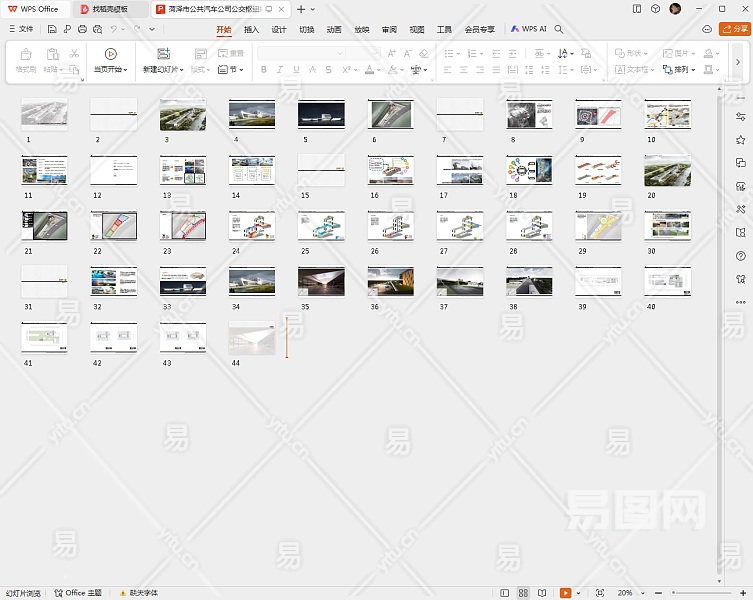Click the help question-mark icon in the right sidebar
The height and width of the screenshot is (600, 753).
pos(740,255)
